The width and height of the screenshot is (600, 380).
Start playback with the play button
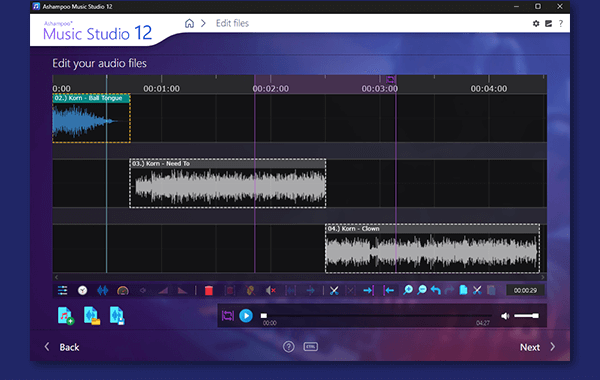[246, 316]
